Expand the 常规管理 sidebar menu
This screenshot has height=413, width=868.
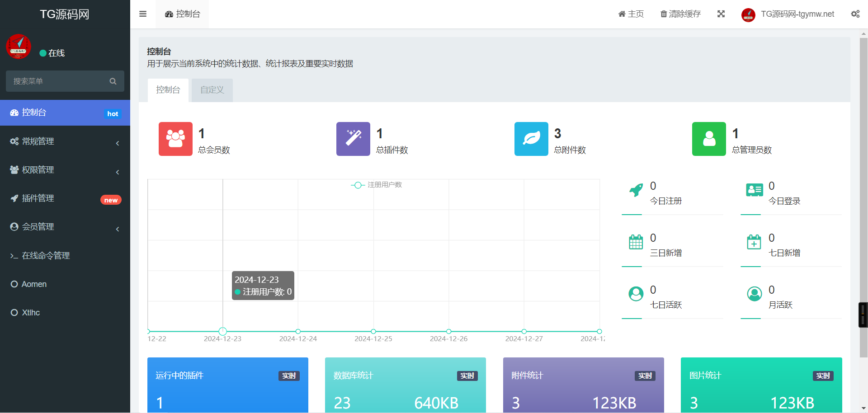click(x=65, y=141)
